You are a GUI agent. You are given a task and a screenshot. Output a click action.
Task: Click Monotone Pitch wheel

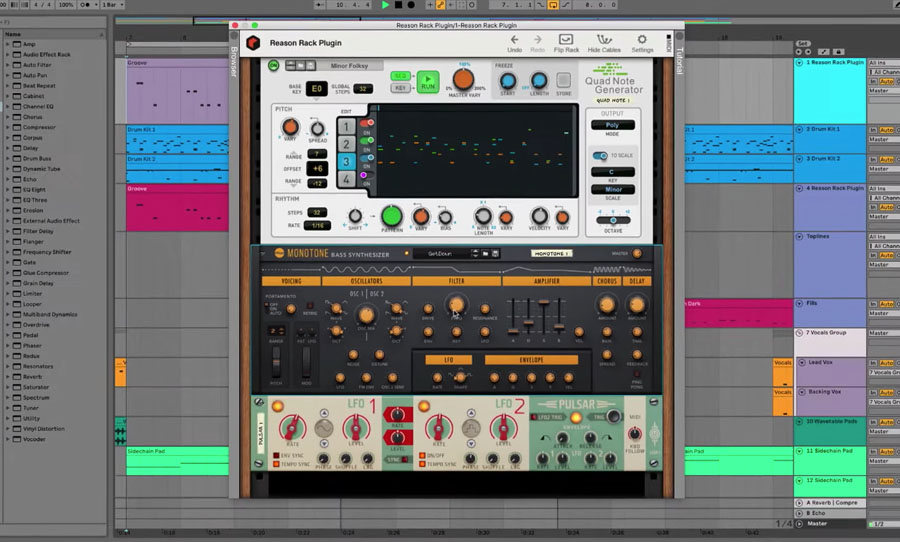pyautogui.click(x=276, y=361)
